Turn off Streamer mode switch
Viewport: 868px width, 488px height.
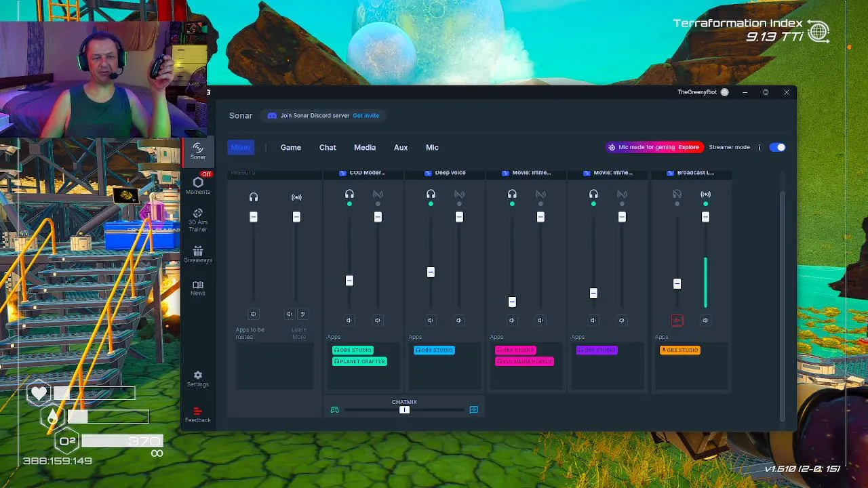coord(778,147)
